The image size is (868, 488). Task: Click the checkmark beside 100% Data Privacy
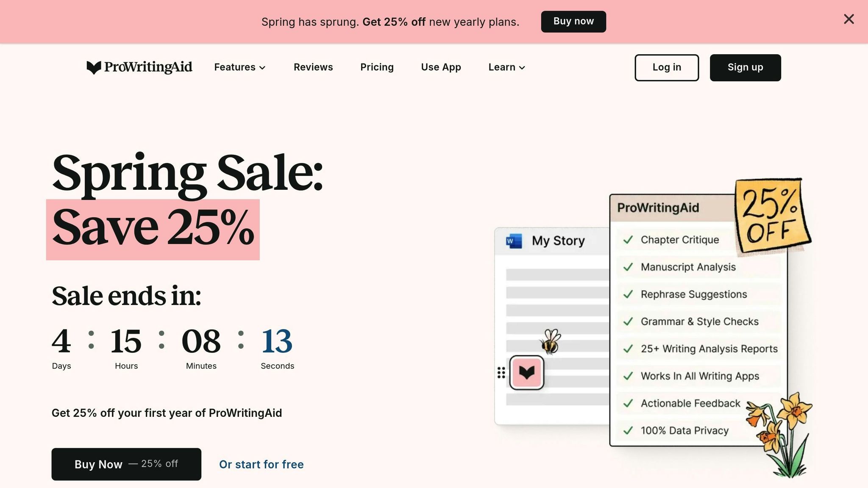[627, 430]
